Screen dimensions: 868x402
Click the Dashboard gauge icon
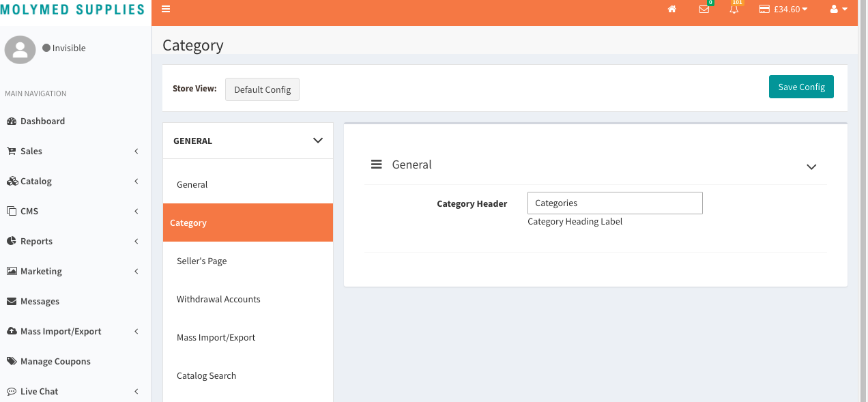click(12, 121)
